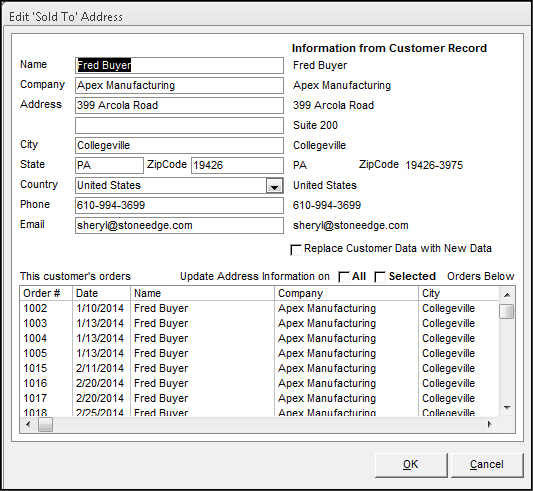Confirm changes with the OK button

click(x=411, y=464)
